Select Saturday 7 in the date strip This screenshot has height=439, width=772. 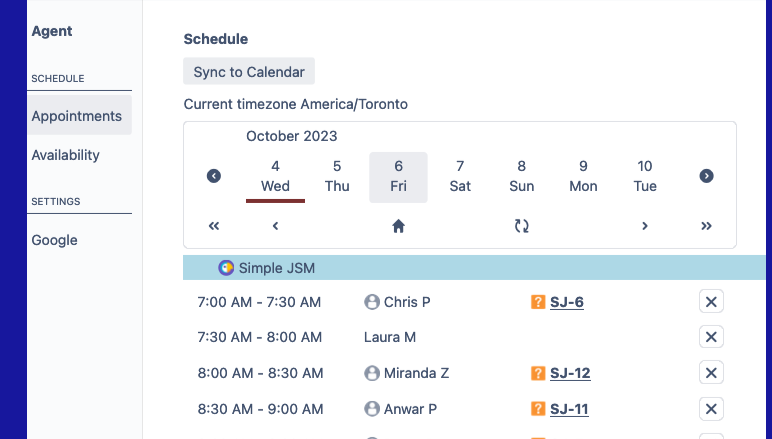click(460, 176)
